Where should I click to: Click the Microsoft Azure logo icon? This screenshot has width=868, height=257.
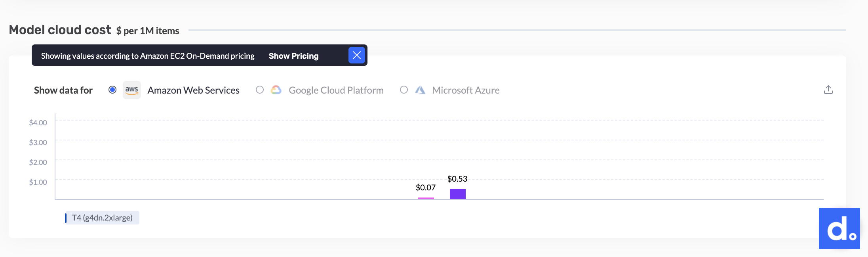tap(420, 90)
